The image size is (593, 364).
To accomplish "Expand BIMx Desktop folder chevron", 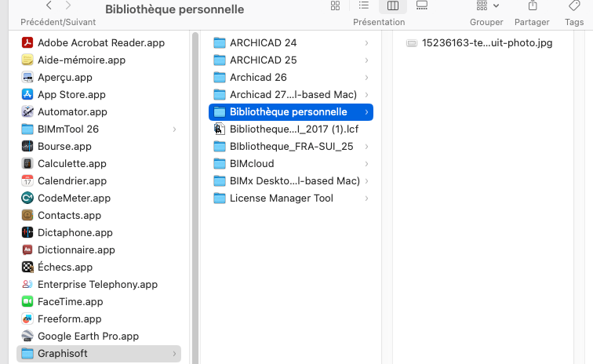I will point(366,181).
